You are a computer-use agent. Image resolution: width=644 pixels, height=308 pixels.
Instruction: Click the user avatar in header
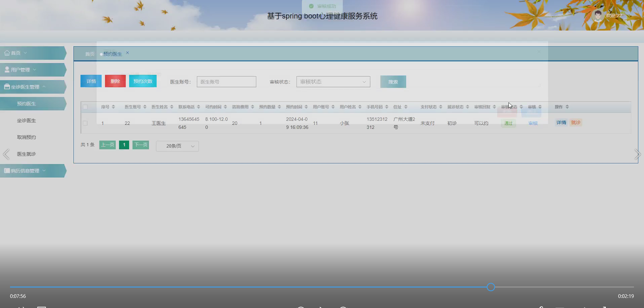(x=598, y=15)
